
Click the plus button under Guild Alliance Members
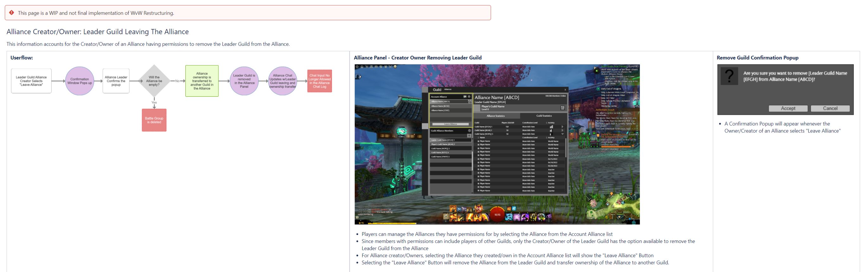click(x=469, y=135)
